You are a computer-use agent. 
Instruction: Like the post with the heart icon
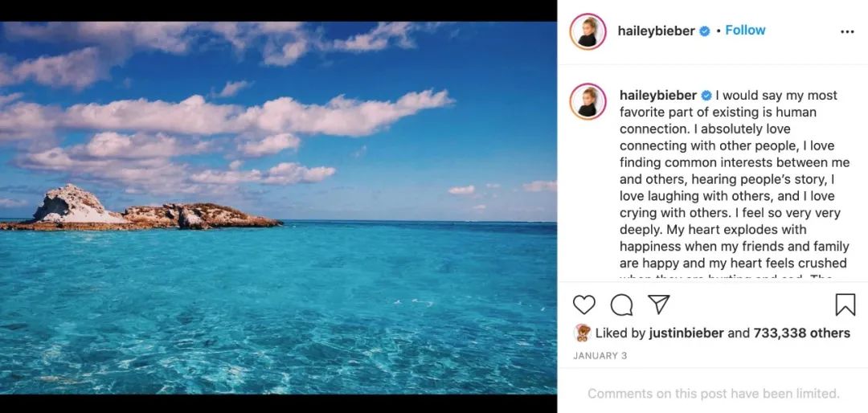click(x=583, y=305)
